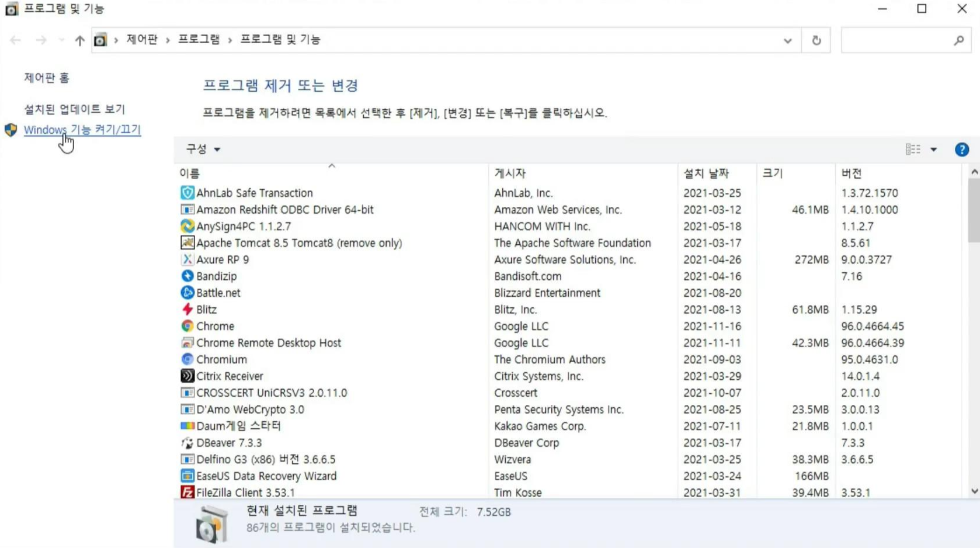Select the 166MB size cell
980x548 pixels.
coord(812,476)
